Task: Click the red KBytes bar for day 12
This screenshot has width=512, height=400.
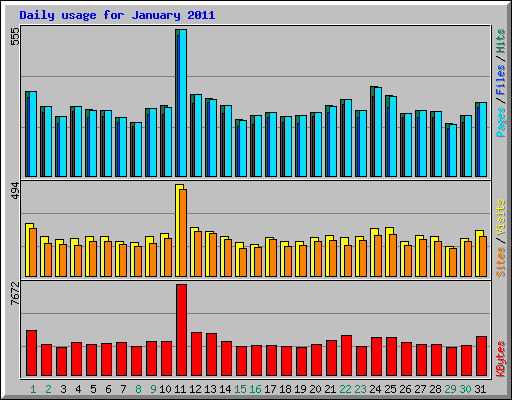Action: 197,354
